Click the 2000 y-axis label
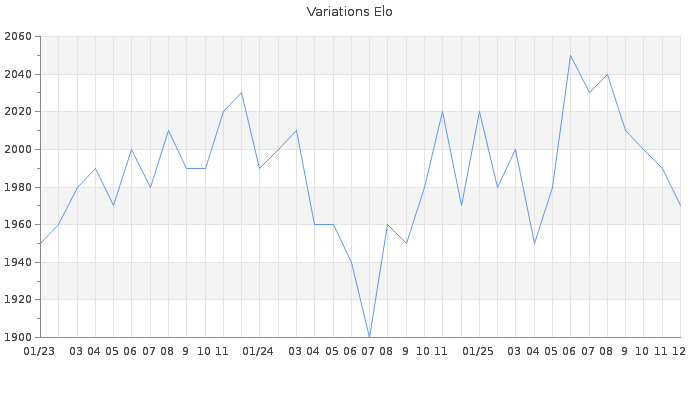Screen dimensions: 700x400 (x=18, y=149)
